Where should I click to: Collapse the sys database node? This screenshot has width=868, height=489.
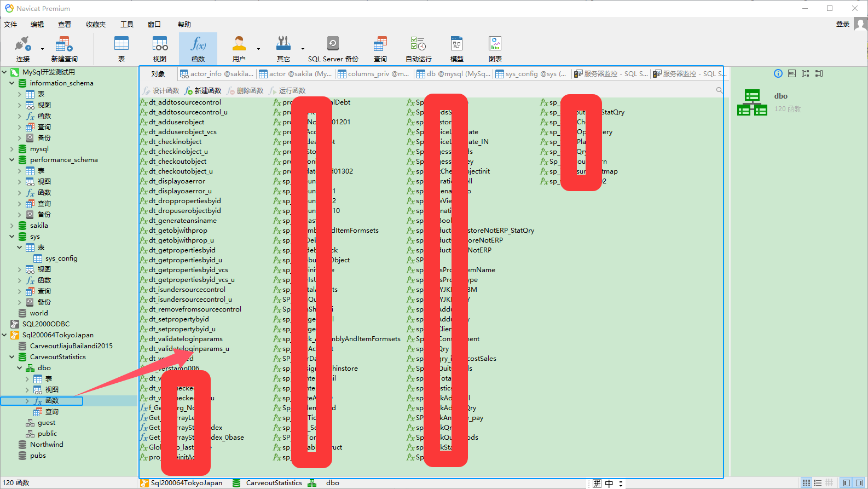(x=12, y=237)
